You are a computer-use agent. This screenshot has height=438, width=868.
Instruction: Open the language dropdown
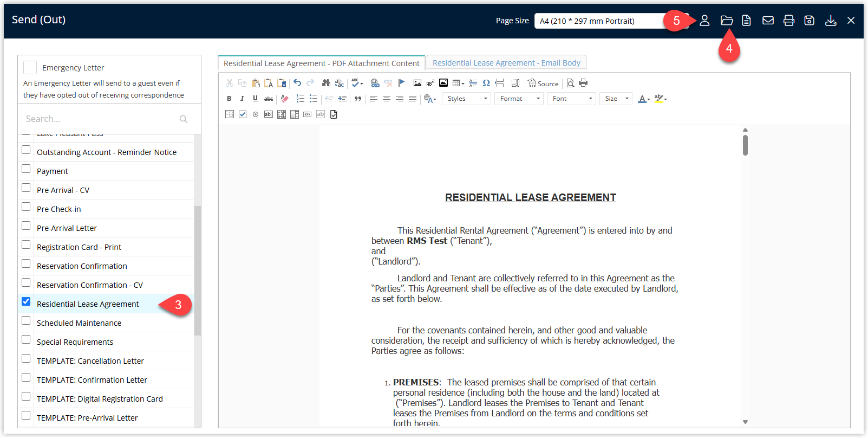point(430,99)
